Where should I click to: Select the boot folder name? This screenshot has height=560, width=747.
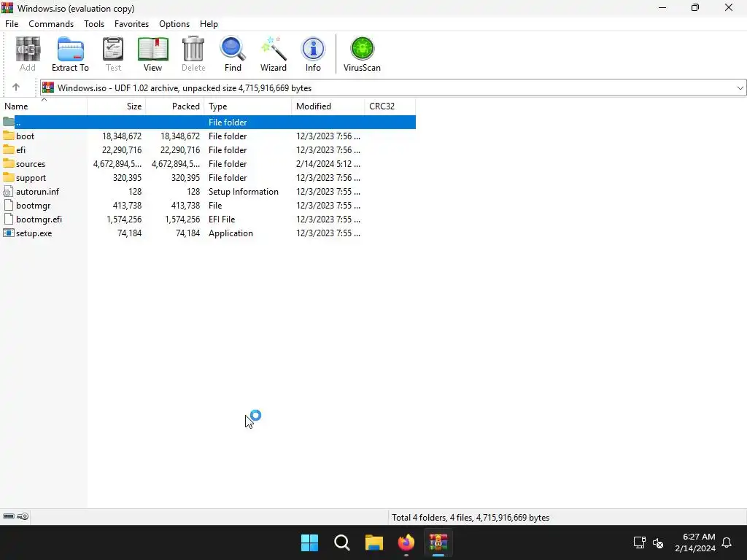click(26, 136)
